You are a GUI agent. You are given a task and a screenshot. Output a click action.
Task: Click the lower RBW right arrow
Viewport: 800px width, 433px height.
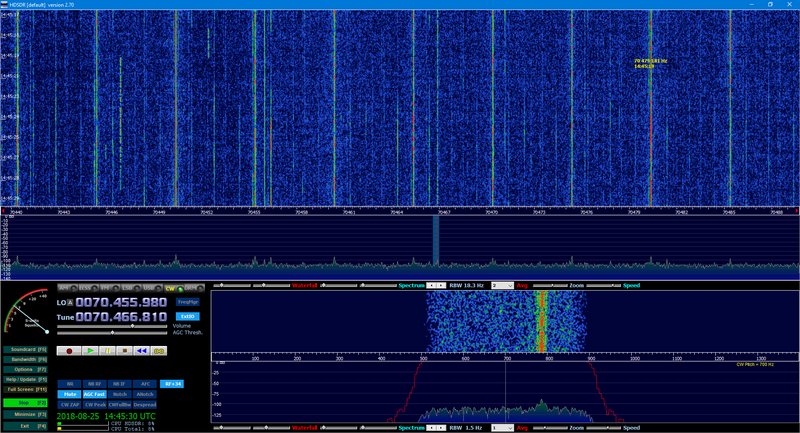pos(441,428)
